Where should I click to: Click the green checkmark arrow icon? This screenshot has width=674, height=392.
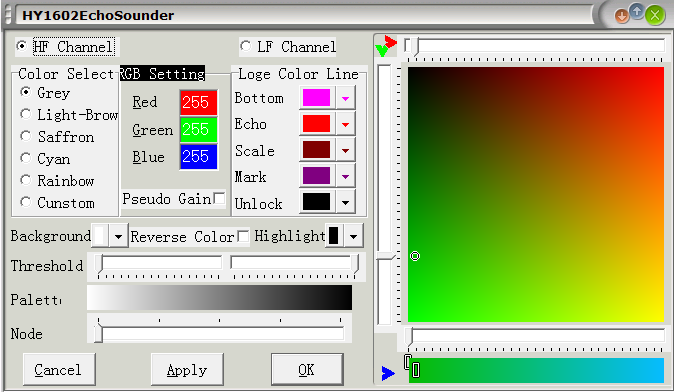tap(381, 51)
